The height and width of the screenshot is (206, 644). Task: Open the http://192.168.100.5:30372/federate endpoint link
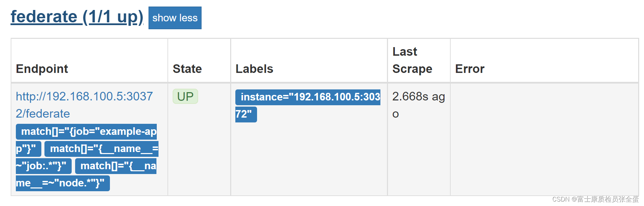coord(84,105)
